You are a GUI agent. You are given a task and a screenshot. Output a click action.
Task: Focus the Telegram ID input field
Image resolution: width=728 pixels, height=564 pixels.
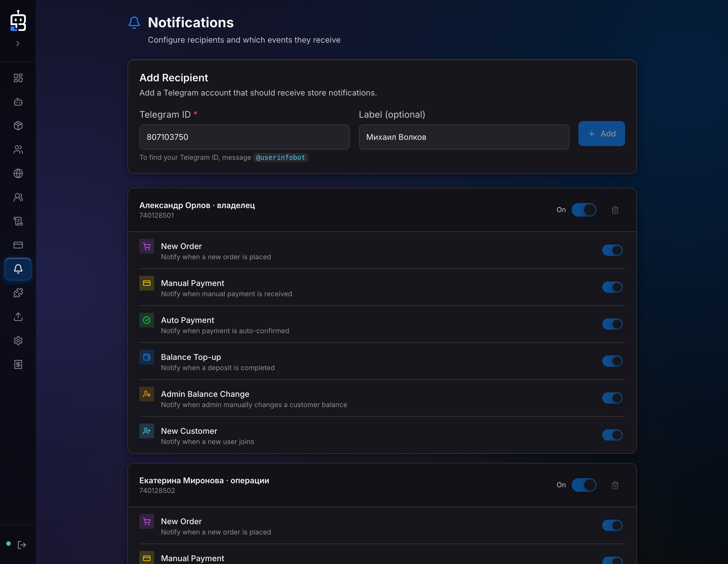coord(244,137)
